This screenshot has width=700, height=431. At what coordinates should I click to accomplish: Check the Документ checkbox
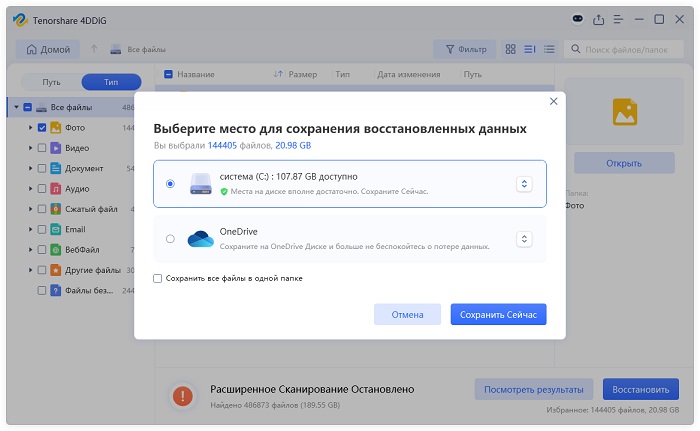(x=42, y=168)
